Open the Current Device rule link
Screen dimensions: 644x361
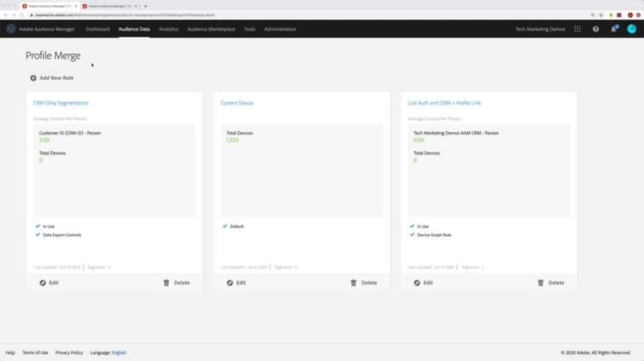[237, 103]
